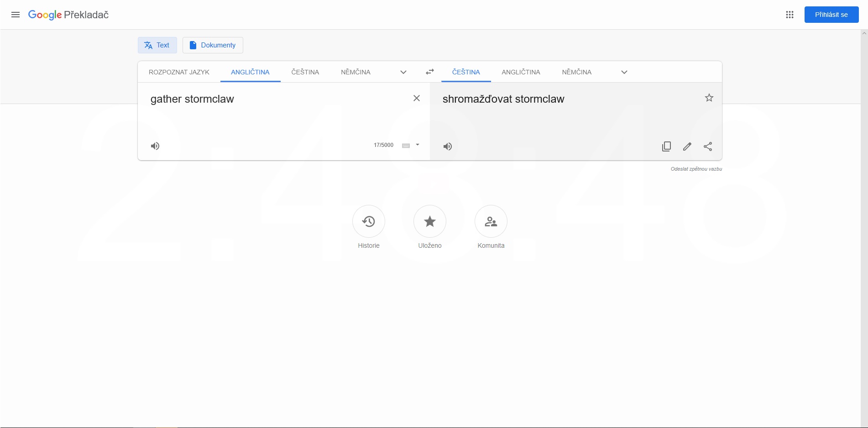Image resolution: width=868 pixels, height=428 pixels.
Task: Select Němčina as source language
Action: coord(356,72)
